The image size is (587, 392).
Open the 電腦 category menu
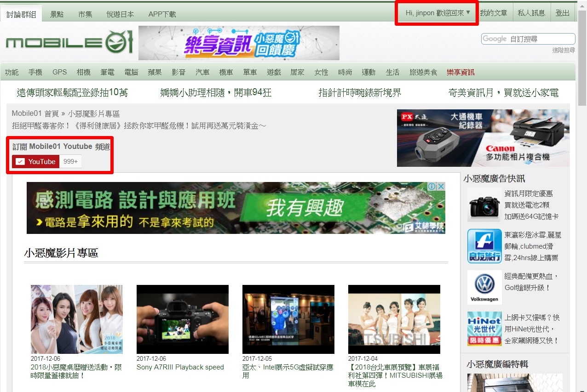(132, 72)
